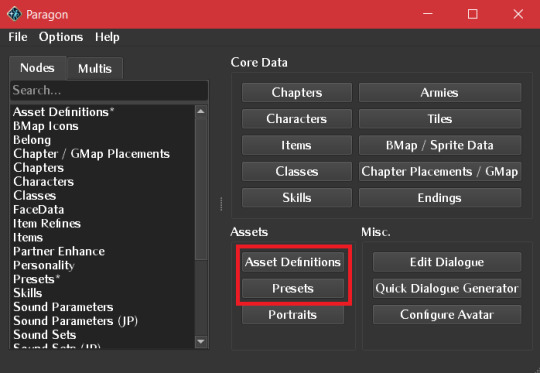Open the Portraits button
The image size is (540, 373).
[x=293, y=314]
